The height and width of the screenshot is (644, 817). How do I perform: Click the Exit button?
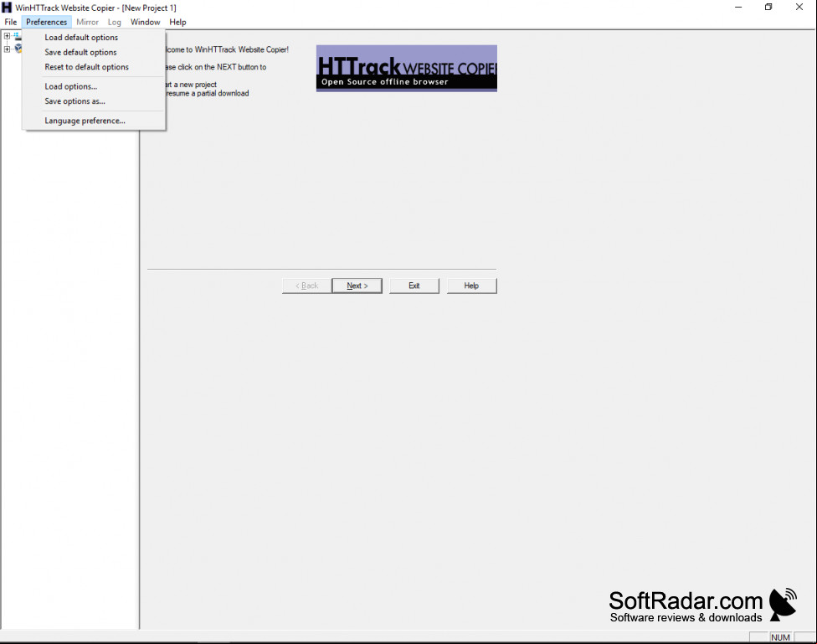414,286
